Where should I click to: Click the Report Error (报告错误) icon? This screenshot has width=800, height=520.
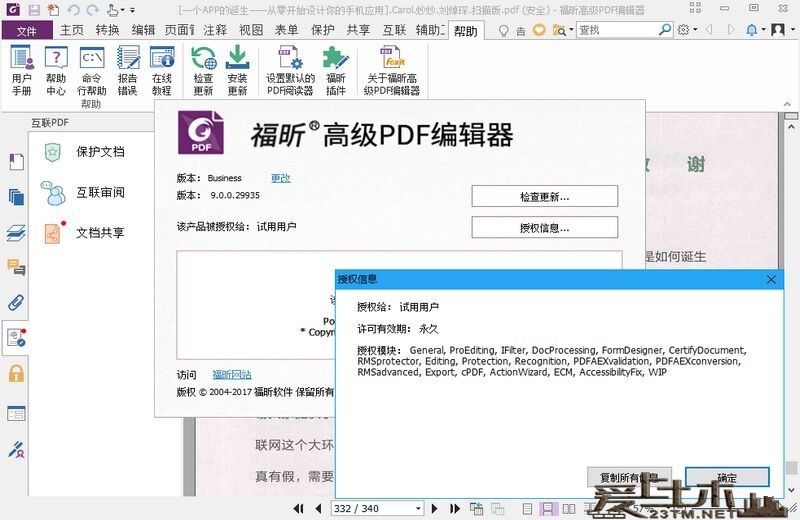[x=128, y=70]
